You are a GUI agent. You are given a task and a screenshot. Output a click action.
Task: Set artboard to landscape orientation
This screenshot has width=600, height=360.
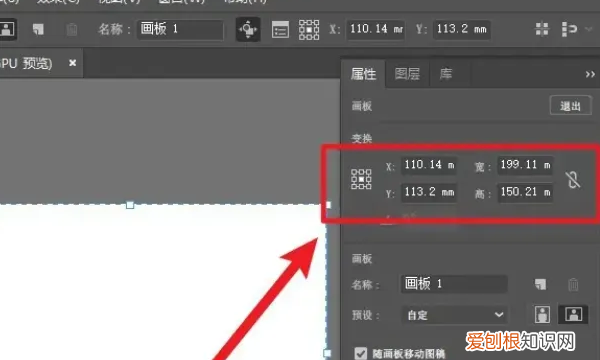click(573, 314)
